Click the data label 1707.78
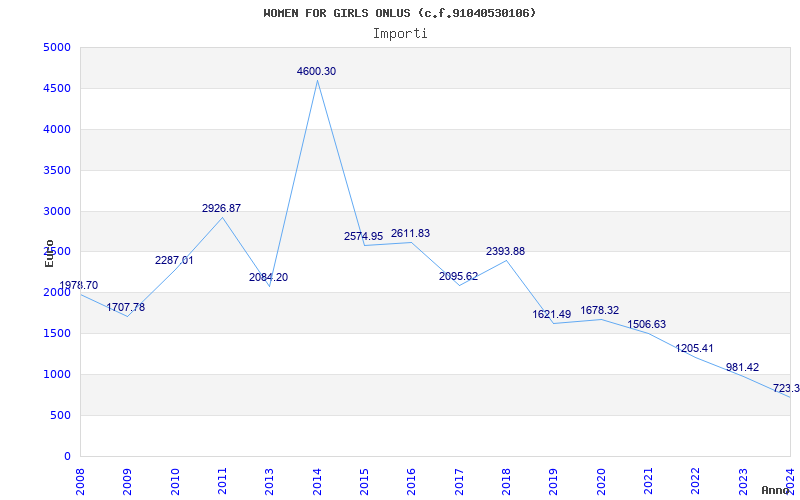The image size is (800, 500). click(126, 308)
